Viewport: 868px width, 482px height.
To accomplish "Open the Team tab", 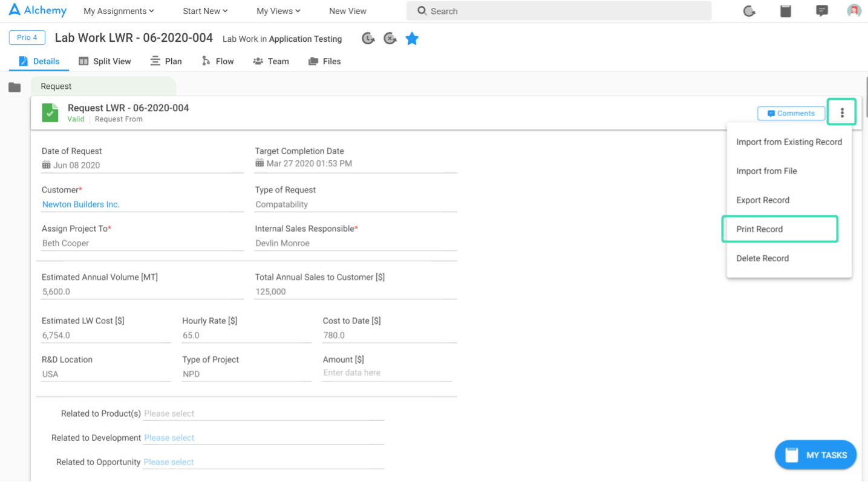I will (271, 61).
